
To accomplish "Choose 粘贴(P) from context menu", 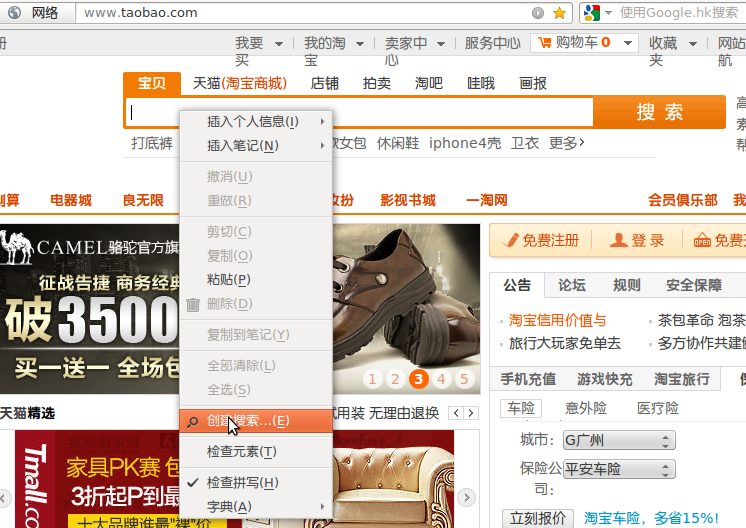I will click(x=256, y=280).
